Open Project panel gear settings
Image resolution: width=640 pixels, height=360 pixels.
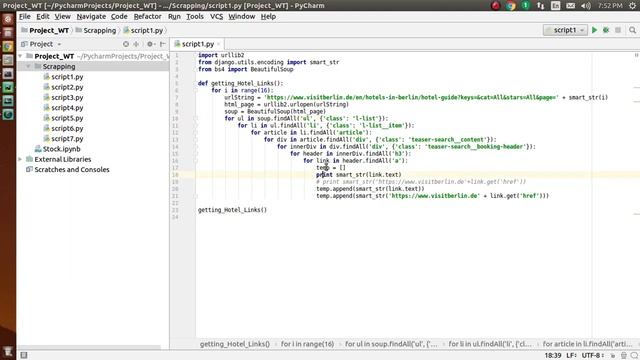(x=151, y=44)
